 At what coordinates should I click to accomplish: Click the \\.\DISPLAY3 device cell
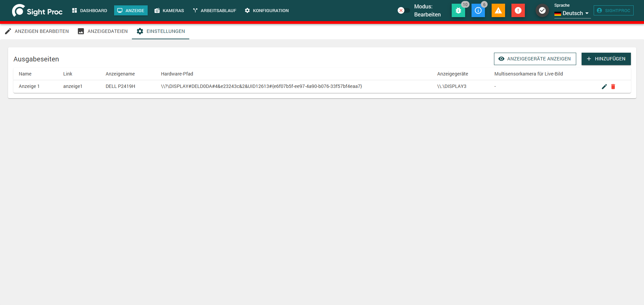pos(452,86)
